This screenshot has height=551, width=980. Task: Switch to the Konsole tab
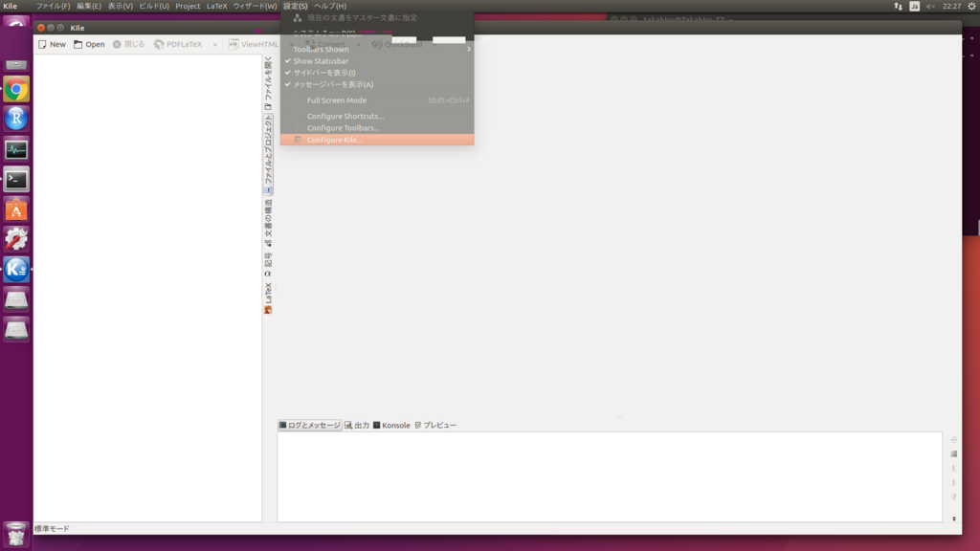click(x=391, y=426)
